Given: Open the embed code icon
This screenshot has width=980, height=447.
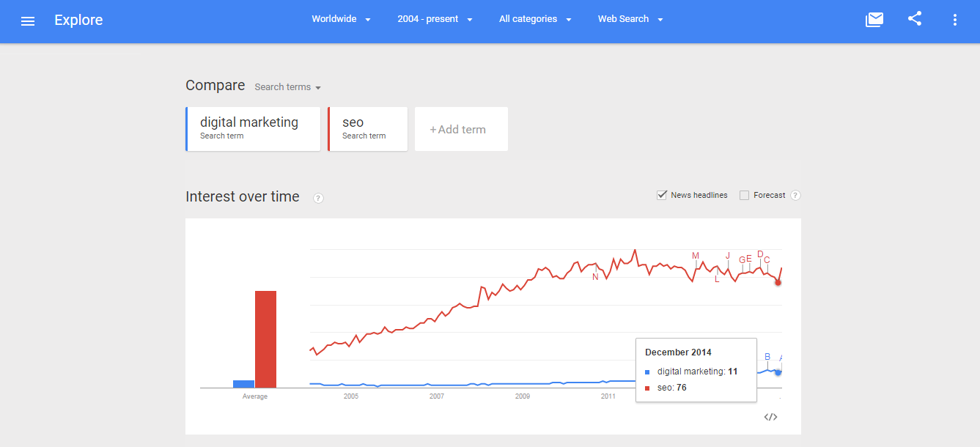Looking at the screenshot, I should pyautogui.click(x=770, y=417).
